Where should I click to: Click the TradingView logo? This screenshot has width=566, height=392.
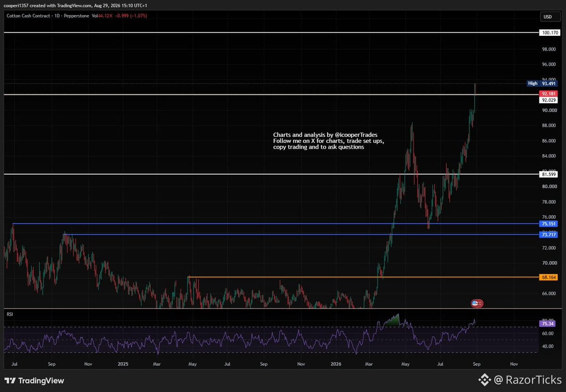point(34,381)
